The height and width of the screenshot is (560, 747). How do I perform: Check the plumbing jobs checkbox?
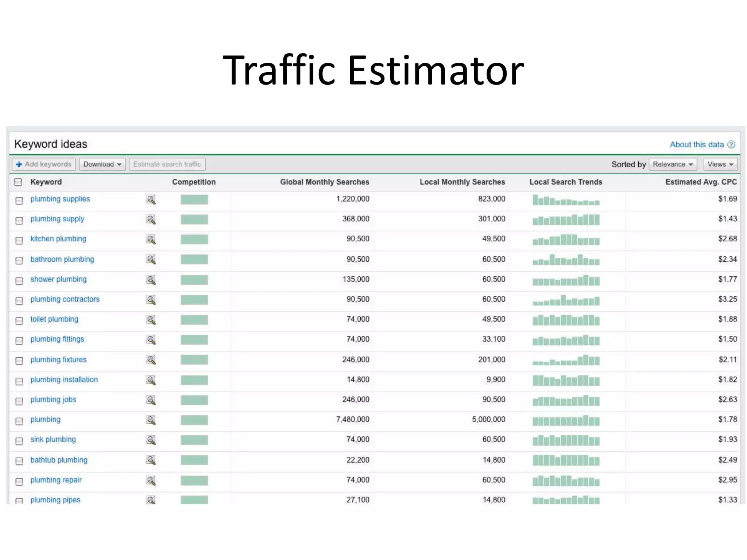[x=19, y=401]
